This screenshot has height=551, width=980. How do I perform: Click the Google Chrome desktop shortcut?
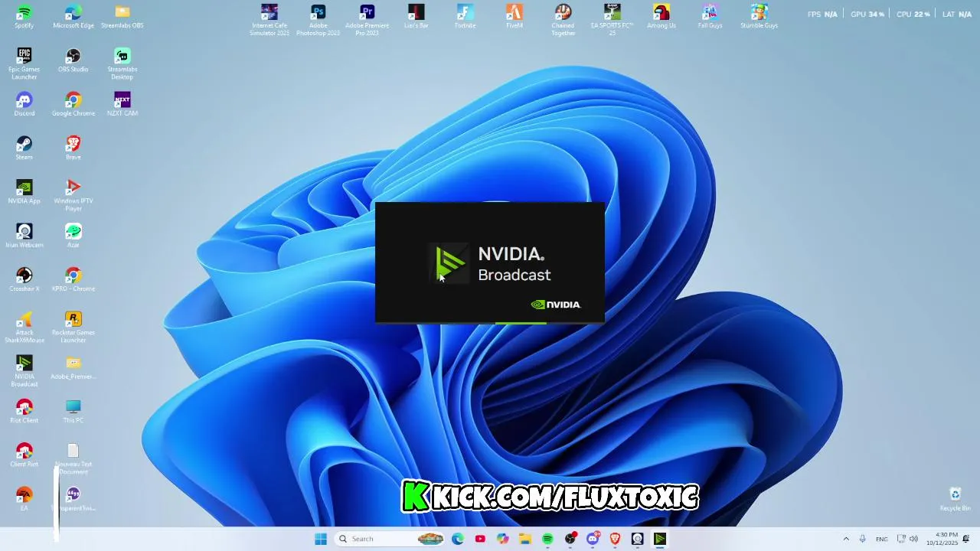pyautogui.click(x=73, y=105)
